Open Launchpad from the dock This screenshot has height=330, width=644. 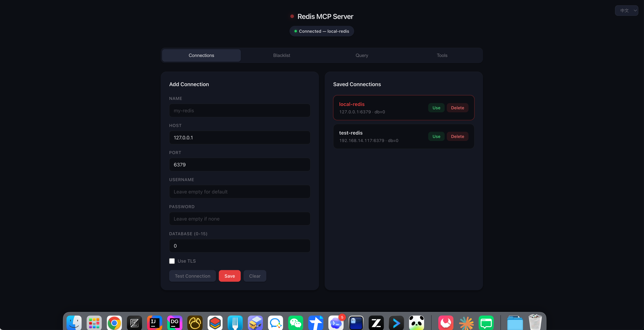(94, 323)
